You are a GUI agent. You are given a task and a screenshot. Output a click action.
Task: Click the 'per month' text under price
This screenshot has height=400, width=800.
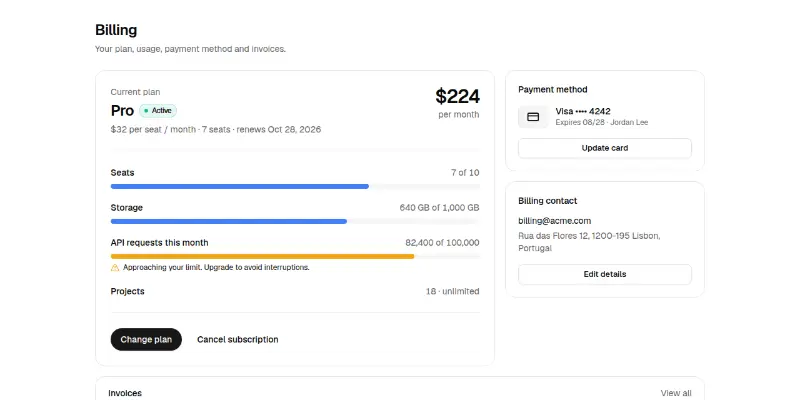[x=459, y=115]
